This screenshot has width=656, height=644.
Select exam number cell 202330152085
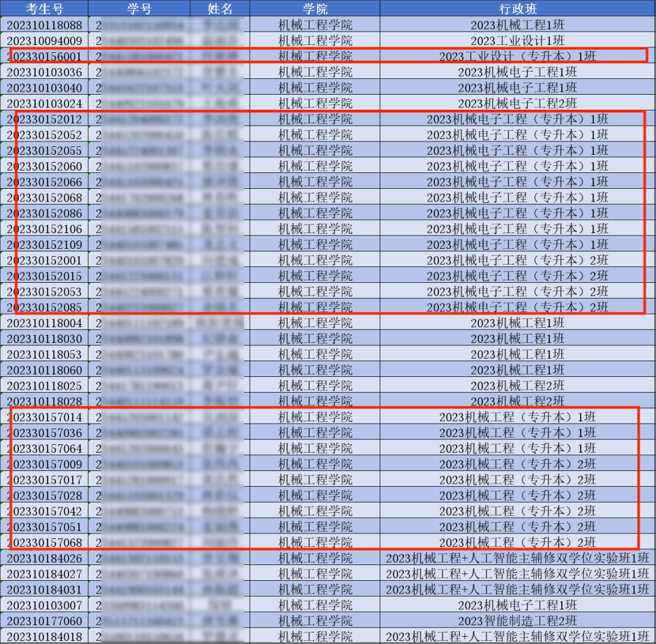point(44,307)
